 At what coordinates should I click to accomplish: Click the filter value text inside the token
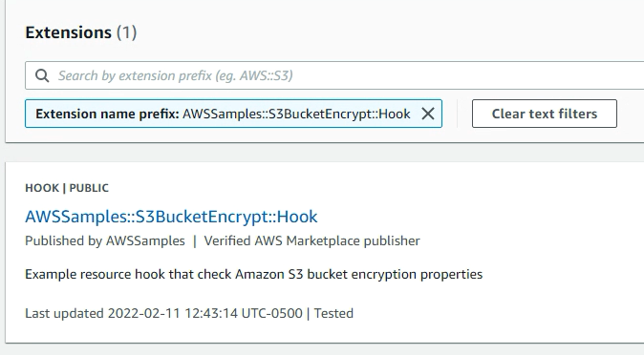(296, 114)
